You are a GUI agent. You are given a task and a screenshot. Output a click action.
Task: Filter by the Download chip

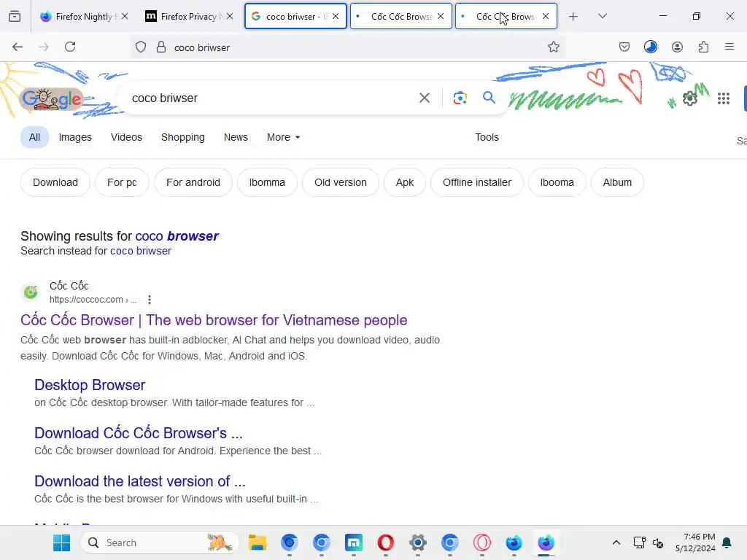tap(55, 182)
